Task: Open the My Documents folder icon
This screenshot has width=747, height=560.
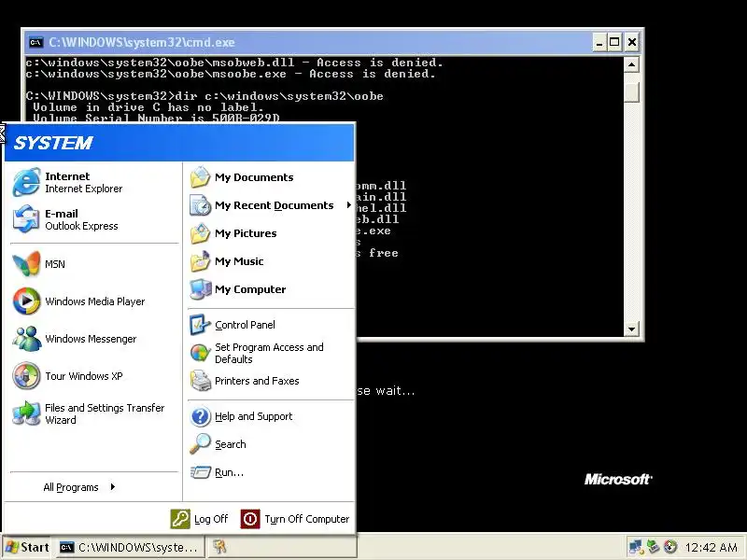Action: (x=200, y=177)
